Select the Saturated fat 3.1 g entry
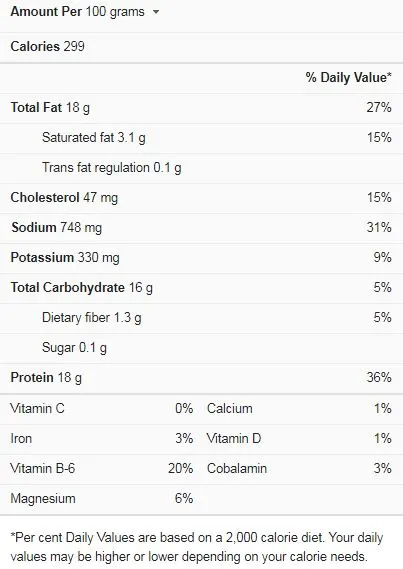Image resolution: width=403 pixels, height=569 pixels. tap(94, 138)
